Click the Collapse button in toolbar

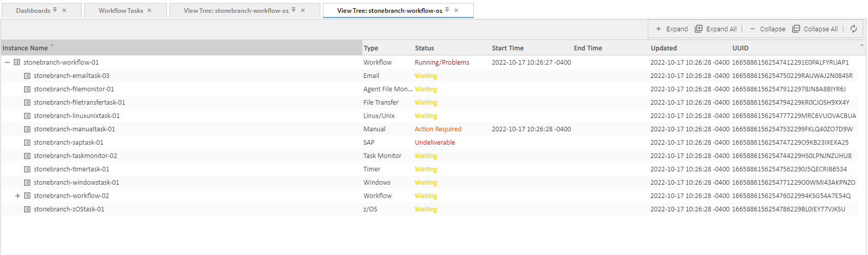[767, 29]
